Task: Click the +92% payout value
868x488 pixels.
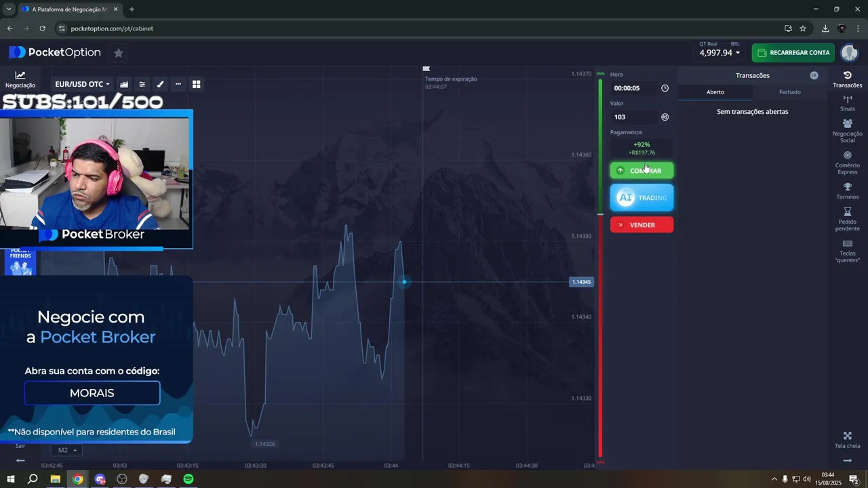Action: click(x=642, y=144)
